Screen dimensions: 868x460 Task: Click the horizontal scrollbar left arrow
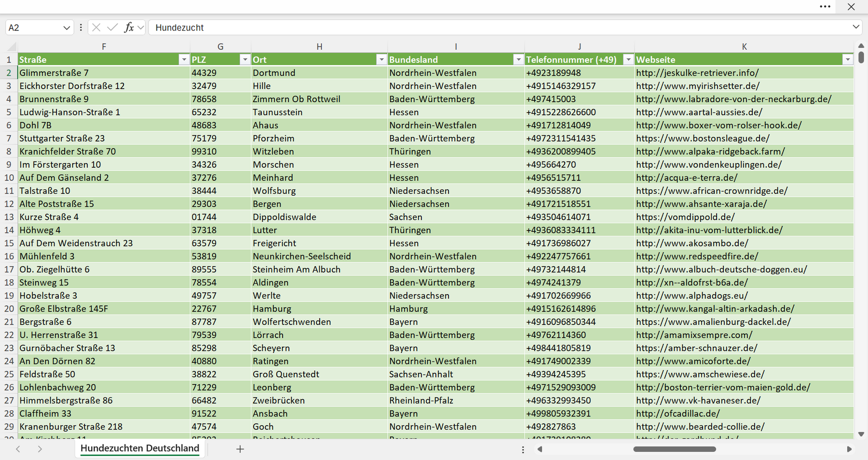[540, 449]
